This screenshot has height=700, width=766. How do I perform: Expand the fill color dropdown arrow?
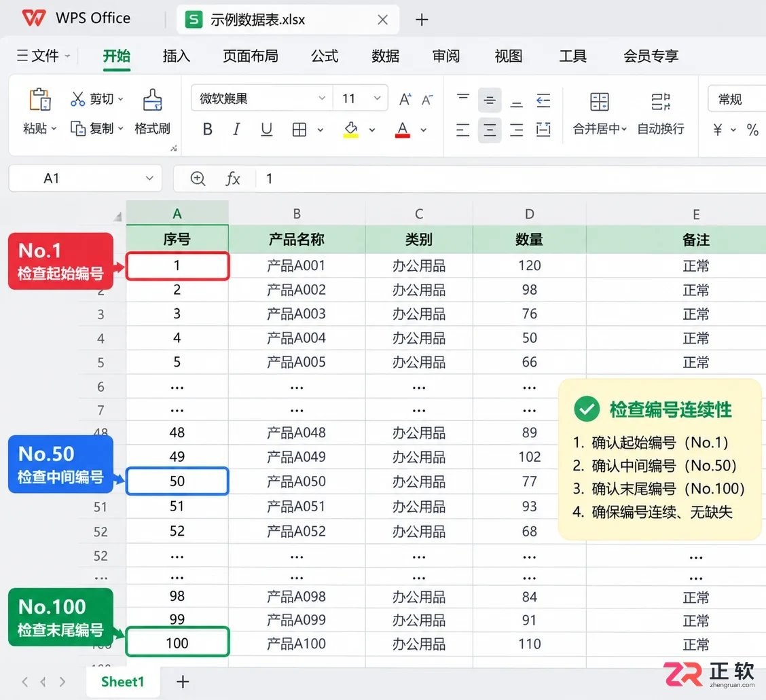click(x=372, y=130)
